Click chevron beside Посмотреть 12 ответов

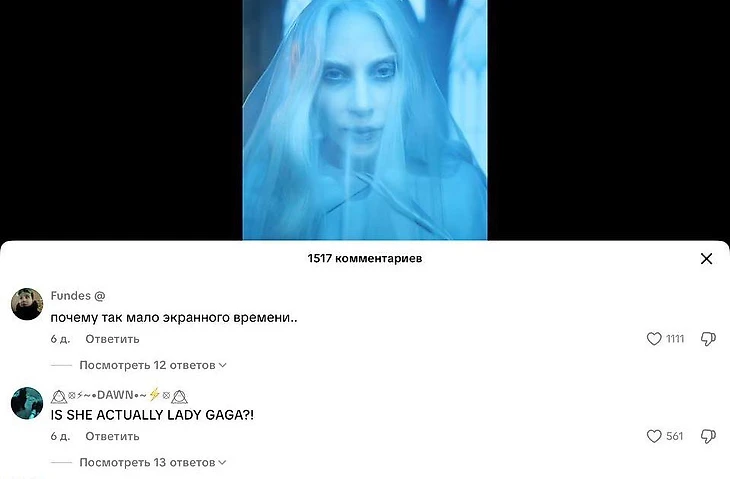(223, 365)
